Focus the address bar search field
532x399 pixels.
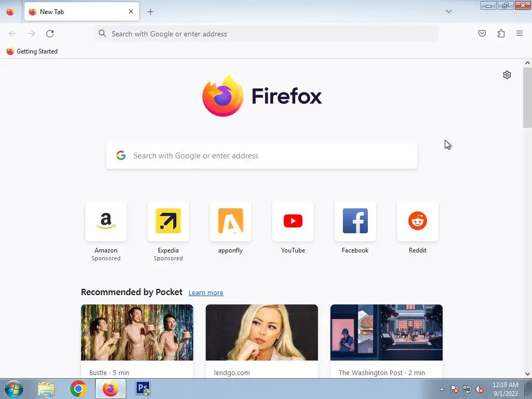click(x=267, y=34)
